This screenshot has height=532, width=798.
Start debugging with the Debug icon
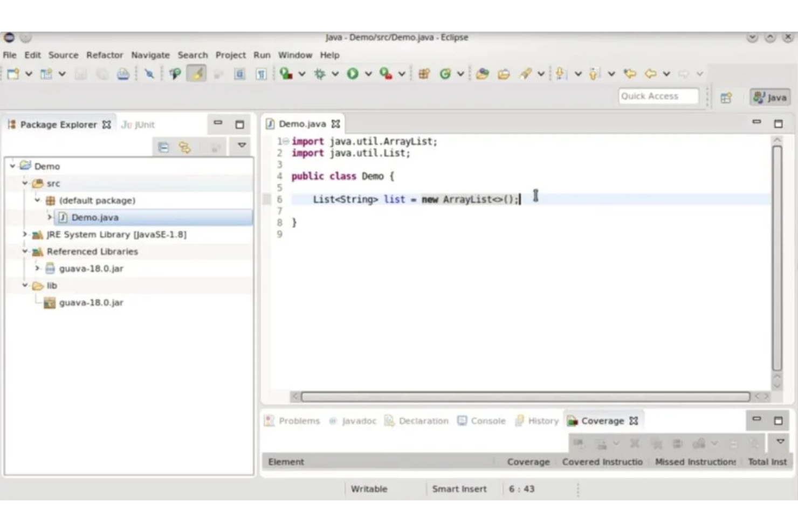319,74
